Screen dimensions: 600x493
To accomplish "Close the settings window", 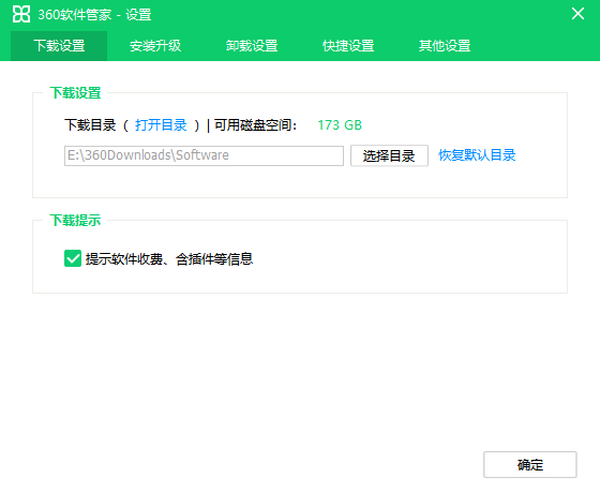I will click(x=578, y=14).
